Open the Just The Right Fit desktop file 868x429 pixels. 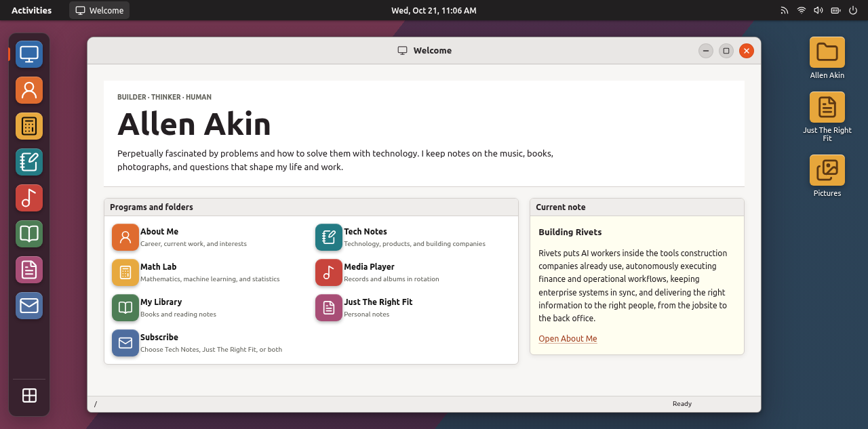[x=827, y=117]
